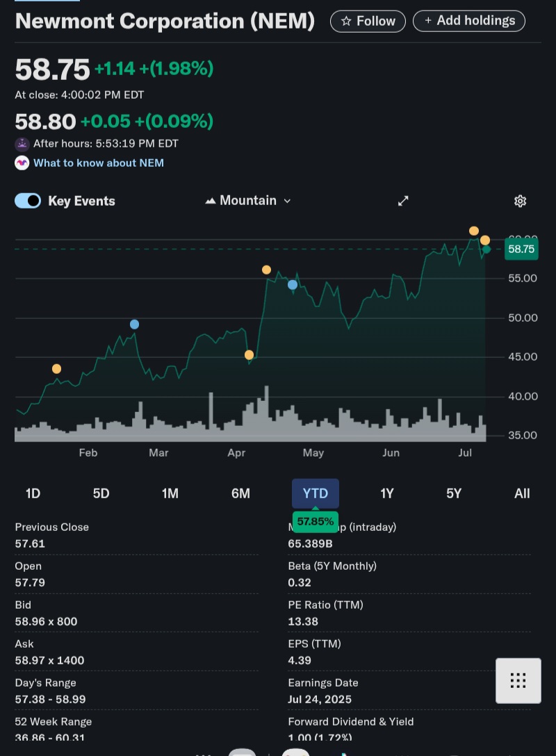This screenshot has height=756, width=556.
Task: Click the Newmont Corporation (NEM) title
Action: 165,22
